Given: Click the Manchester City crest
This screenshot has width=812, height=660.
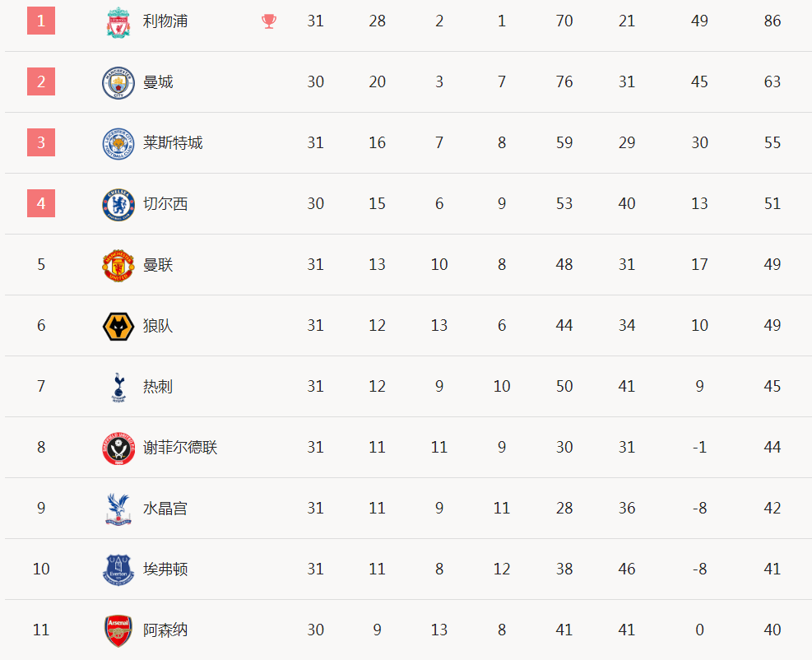Looking at the screenshot, I should coord(118,82).
